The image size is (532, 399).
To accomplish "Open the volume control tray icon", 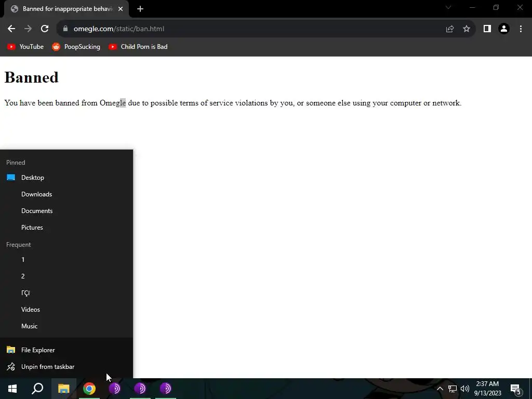I will tap(465, 389).
